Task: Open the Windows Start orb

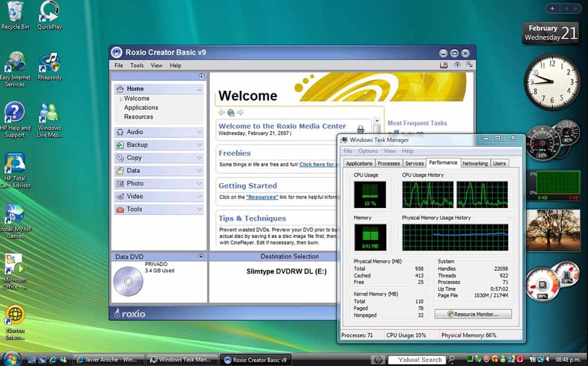Action: pyautogui.click(x=11, y=359)
